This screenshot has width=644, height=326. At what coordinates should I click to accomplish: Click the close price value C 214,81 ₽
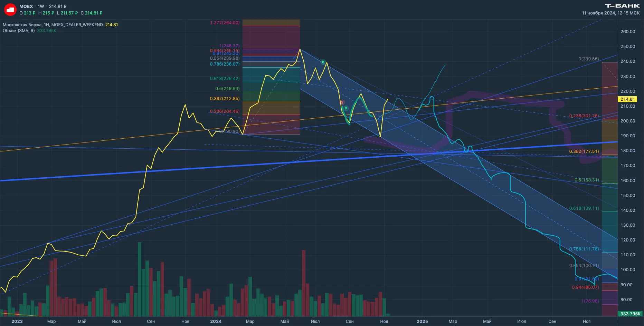coord(91,13)
